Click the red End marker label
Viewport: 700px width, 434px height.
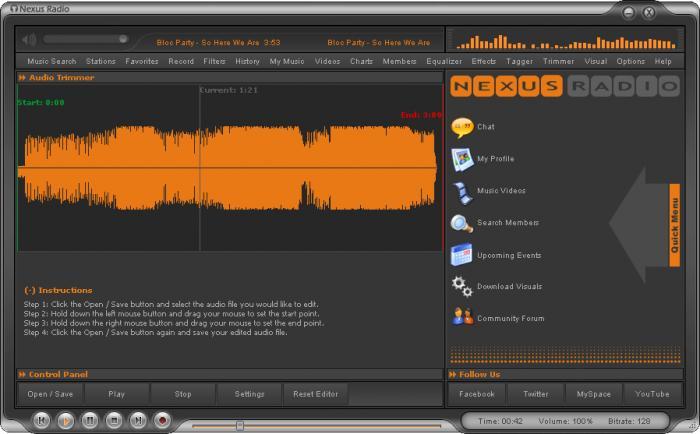point(421,115)
